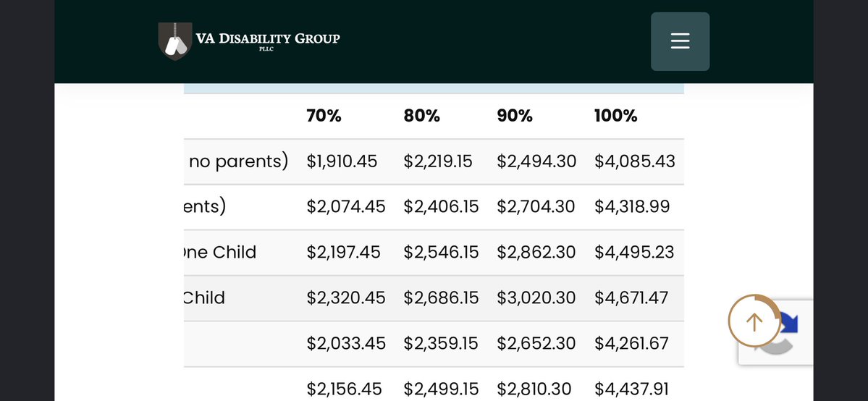Click the $2,406.15 table cell
Viewport: 868px width, 401px height.
click(441, 206)
